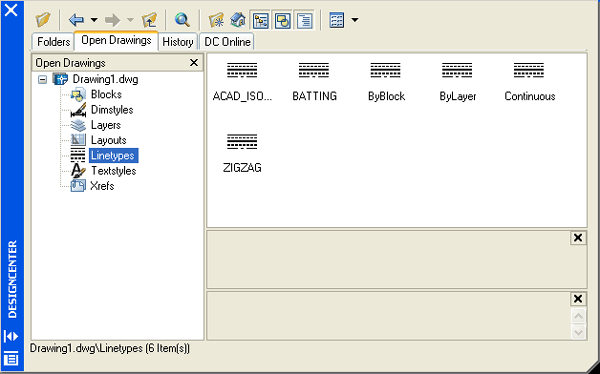The width and height of the screenshot is (600, 374).
Task: Click the Up one level folder icon
Action: pyautogui.click(x=149, y=20)
